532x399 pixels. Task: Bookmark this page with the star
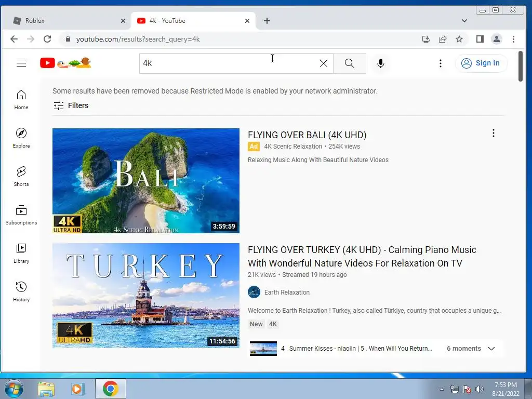click(x=459, y=39)
